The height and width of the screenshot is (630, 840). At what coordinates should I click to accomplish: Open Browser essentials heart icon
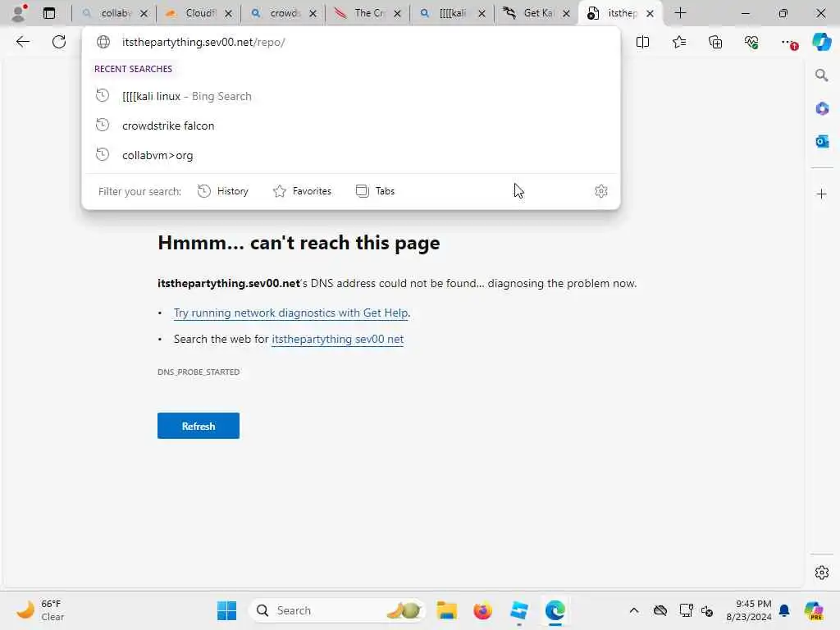tap(751, 42)
